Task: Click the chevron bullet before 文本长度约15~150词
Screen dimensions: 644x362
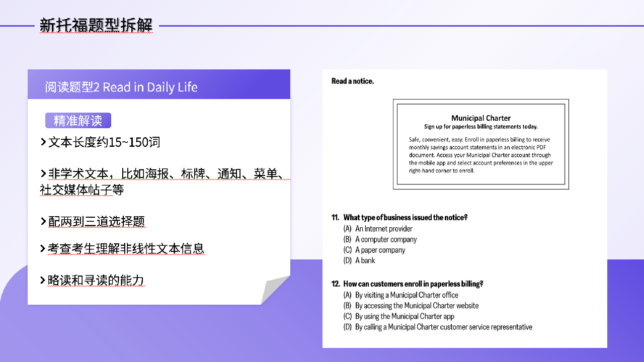Action: [x=43, y=142]
